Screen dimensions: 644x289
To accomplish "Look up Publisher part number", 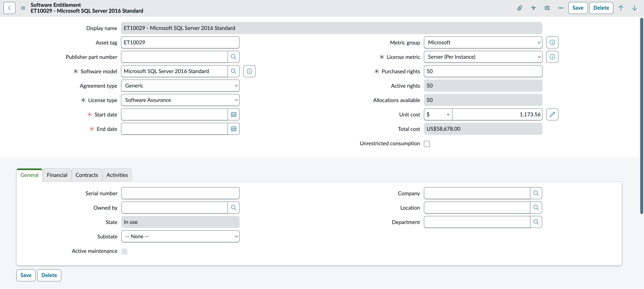I will click(x=233, y=57).
